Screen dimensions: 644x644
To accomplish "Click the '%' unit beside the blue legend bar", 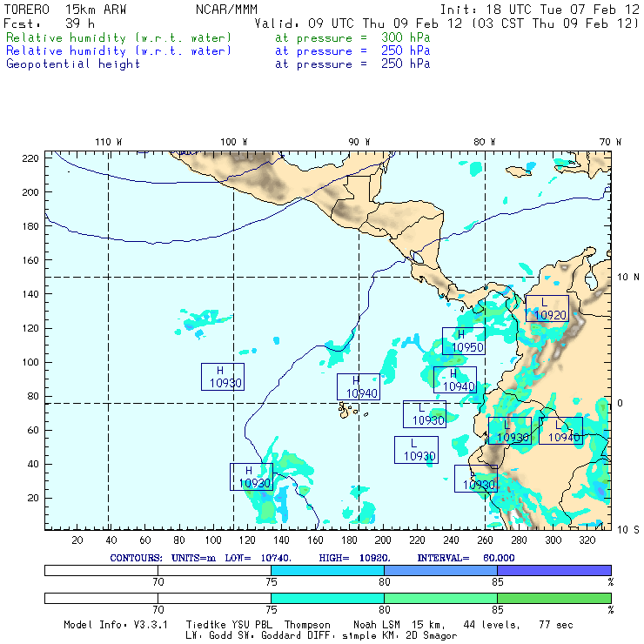I will coord(611,582).
